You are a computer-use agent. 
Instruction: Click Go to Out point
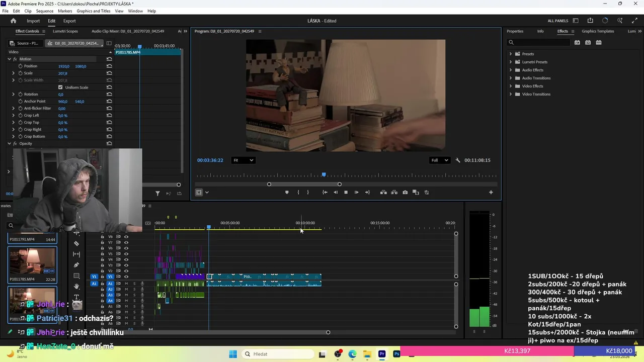[367, 192]
